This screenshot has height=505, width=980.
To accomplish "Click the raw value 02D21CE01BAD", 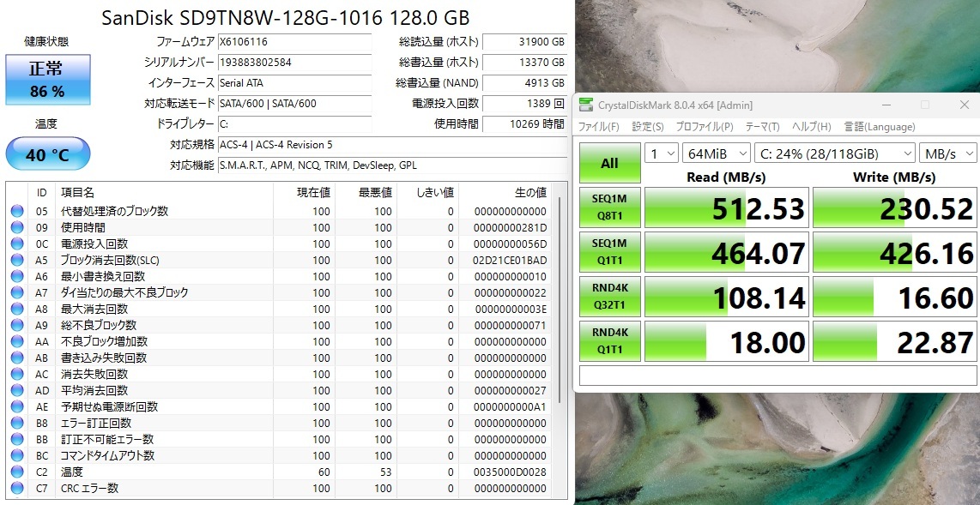I will tap(511, 261).
